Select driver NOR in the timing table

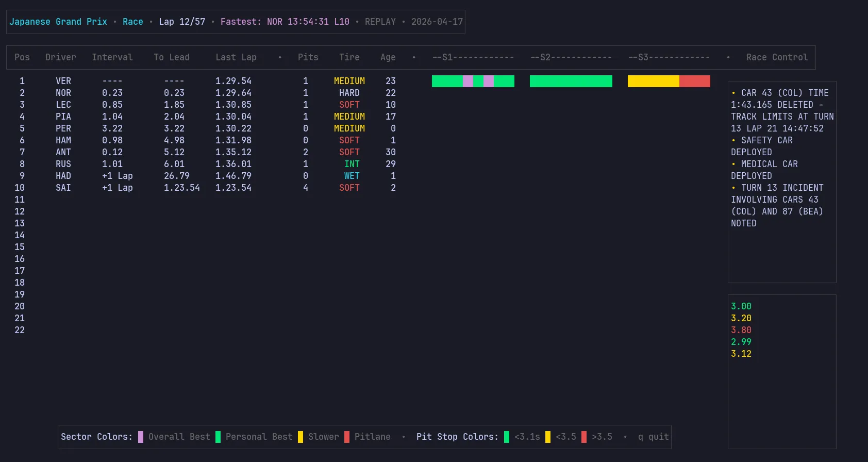pos(63,93)
